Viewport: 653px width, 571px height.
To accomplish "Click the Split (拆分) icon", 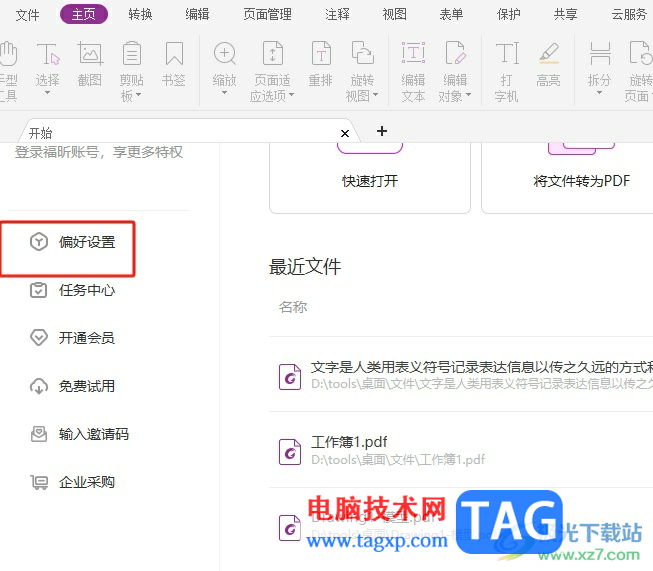I will (600, 53).
